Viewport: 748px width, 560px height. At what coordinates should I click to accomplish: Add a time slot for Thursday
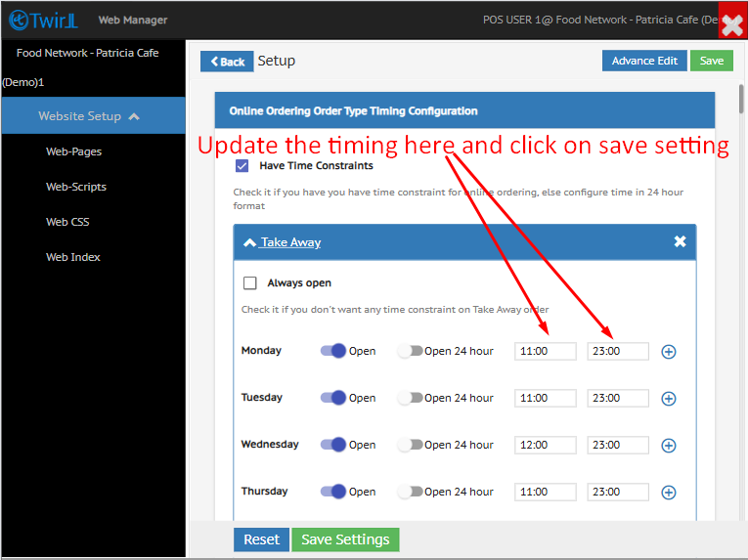(669, 493)
